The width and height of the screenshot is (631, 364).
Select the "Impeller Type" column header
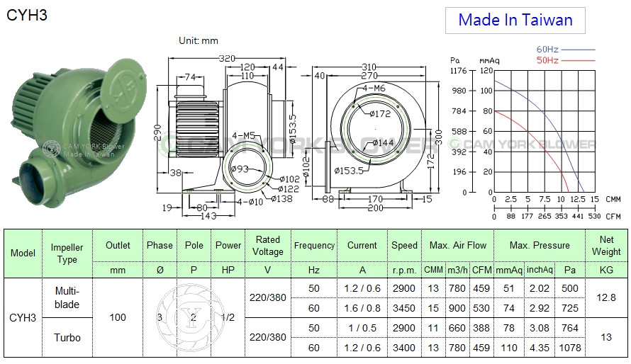[67, 253]
